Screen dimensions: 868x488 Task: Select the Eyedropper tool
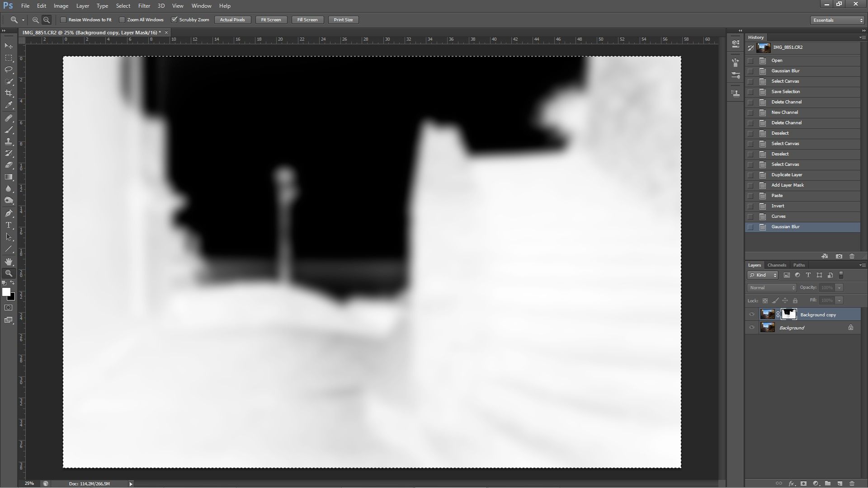pos(9,105)
